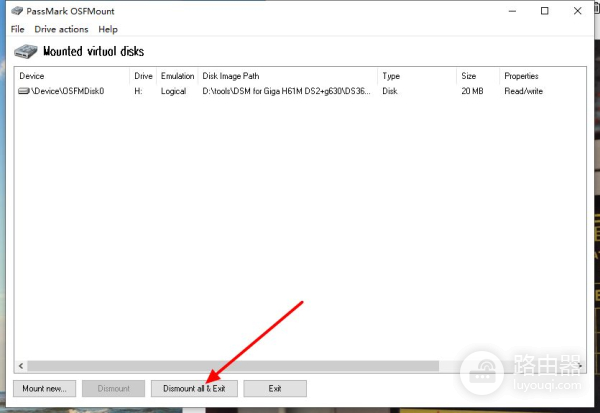The height and width of the screenshot is (413, 600).
Task: Click the horizontal scrollbar's right arrow
Action: point(577,366)
